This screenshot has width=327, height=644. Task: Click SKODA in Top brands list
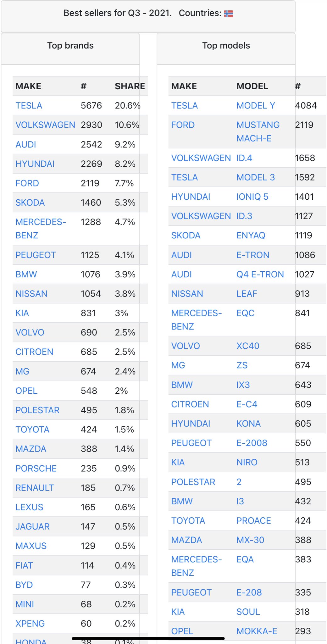click(30, 203)
